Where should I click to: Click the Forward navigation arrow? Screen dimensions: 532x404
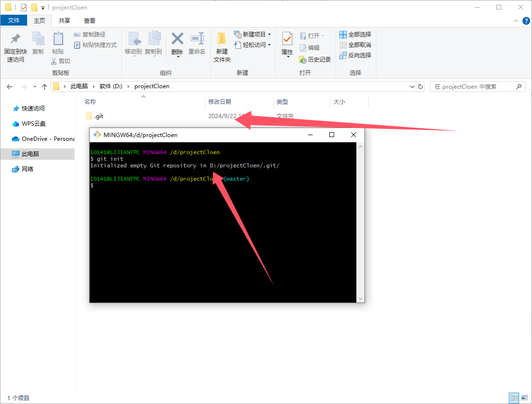tap(23, 87)
